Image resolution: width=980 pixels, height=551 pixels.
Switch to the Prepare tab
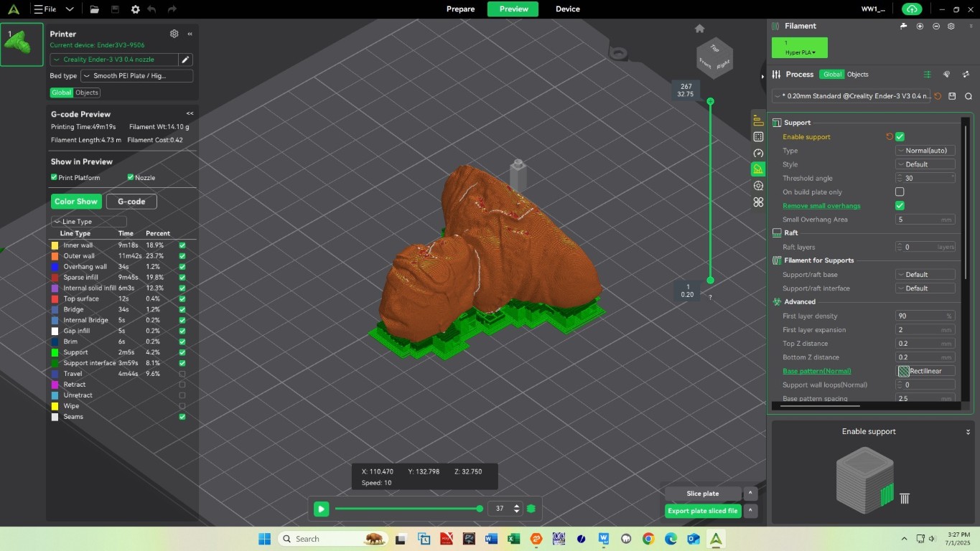pos(460,9)
